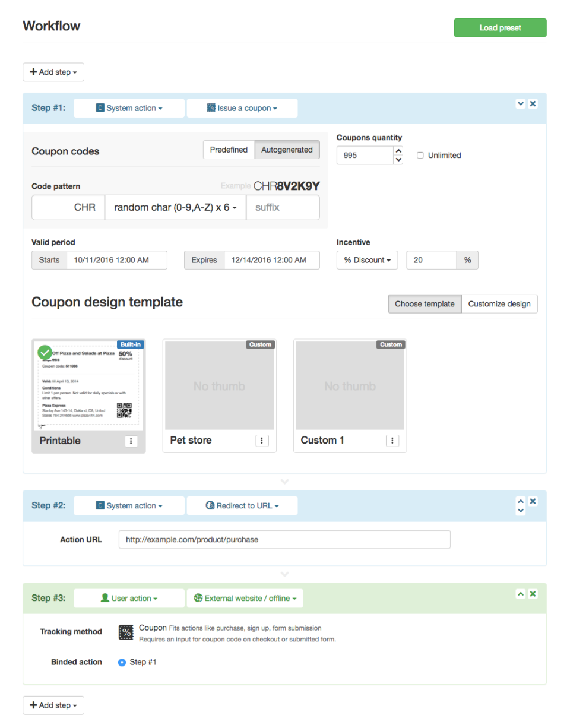Click the Coupon design template heading
The width and height of the screenshot is (570, 728).
(107, 302)
